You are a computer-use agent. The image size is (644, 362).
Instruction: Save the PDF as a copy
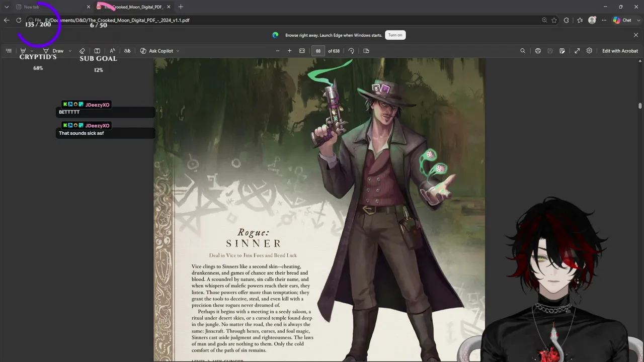(562, 51)
